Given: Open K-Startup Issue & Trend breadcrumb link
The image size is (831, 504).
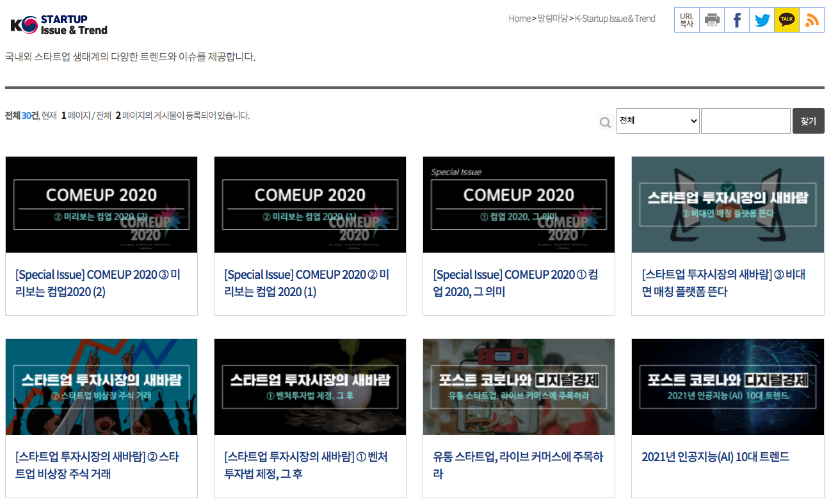Looking at the screenshot, I should [615, 19].
